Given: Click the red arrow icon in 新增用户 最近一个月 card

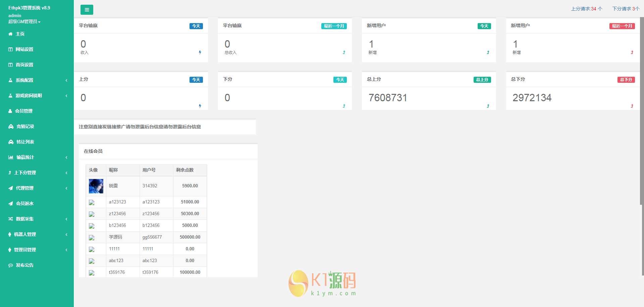Looking at the screenshot, I should [632, 52].
